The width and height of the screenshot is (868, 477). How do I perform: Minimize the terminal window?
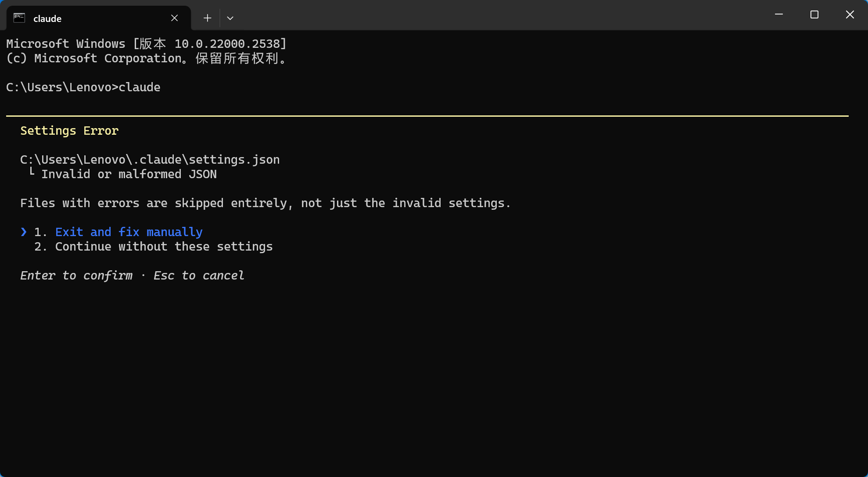[x=779, y=14]
